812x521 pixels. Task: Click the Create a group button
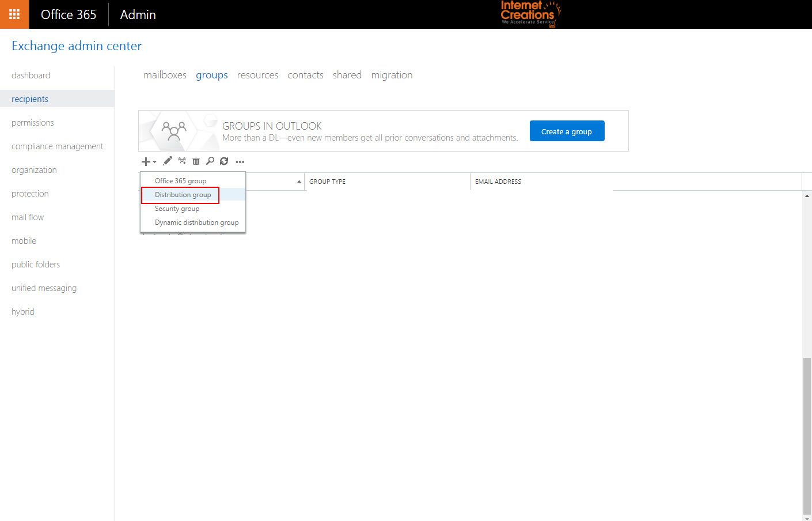pyautogui.click(x=567, y=131)
